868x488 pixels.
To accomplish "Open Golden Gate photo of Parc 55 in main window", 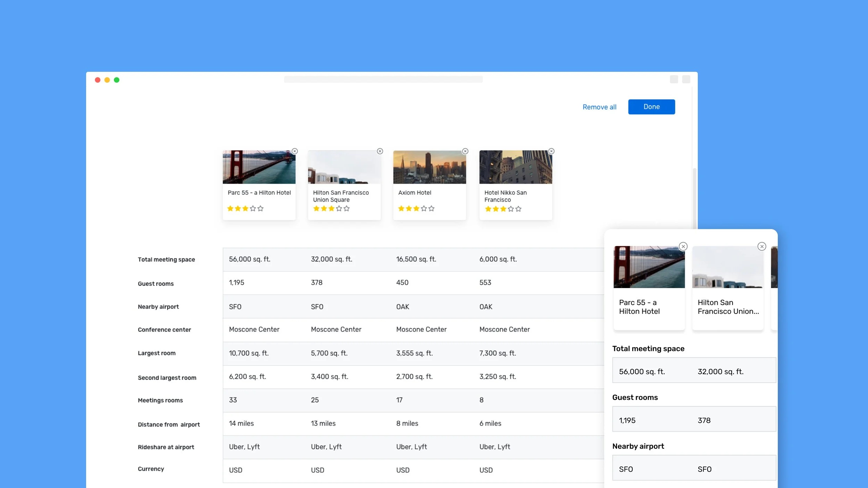I will pyautogui.click(x=259, y=167).
